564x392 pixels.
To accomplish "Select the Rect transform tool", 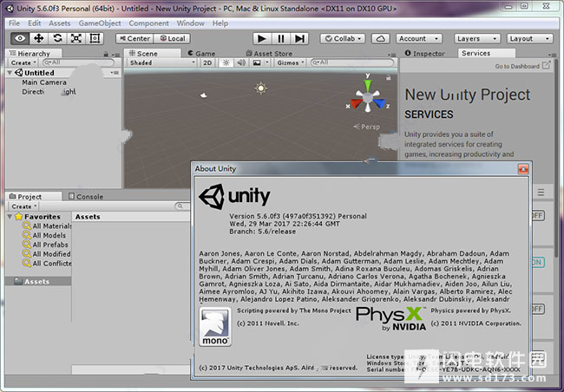I will coord(95,38).
